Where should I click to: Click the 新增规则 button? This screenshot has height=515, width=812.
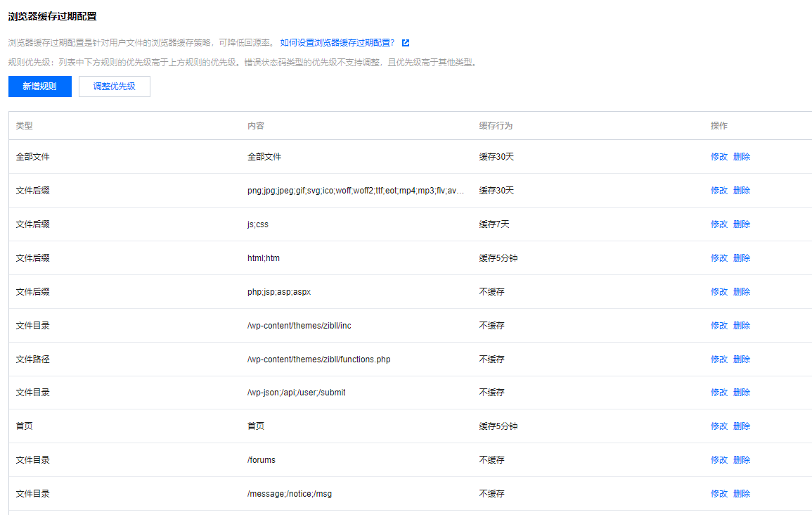[39, 87]
